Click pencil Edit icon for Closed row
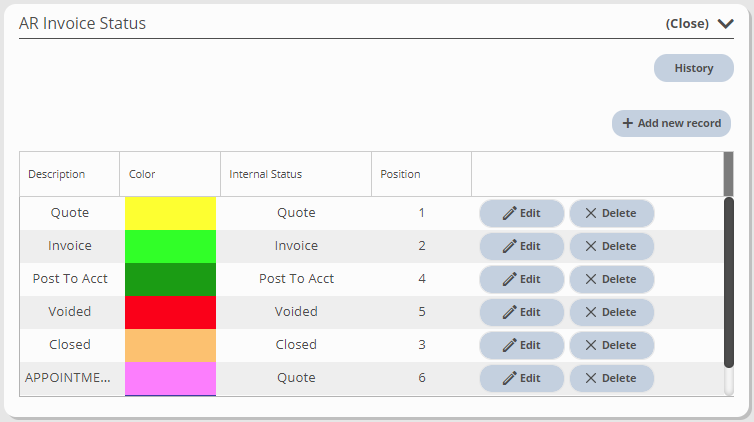Image resolution: width=754 pixels, height=422 pixels. 509,345
